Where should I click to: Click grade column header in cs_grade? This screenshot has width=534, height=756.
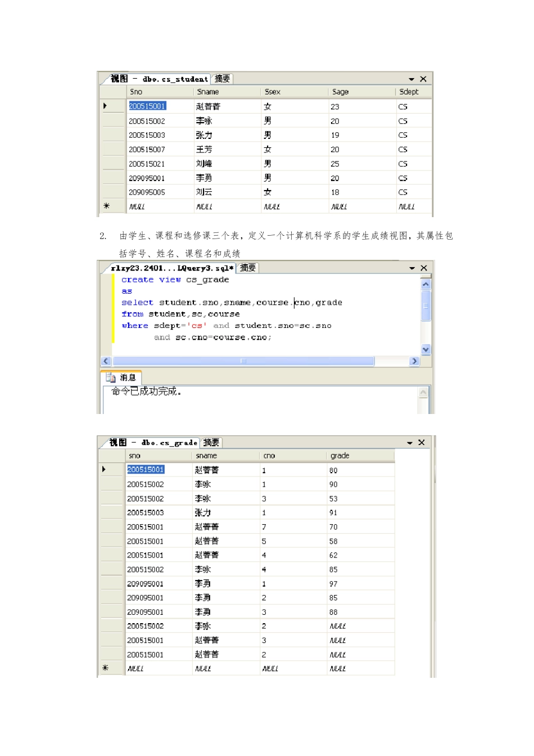pos(360,456)
